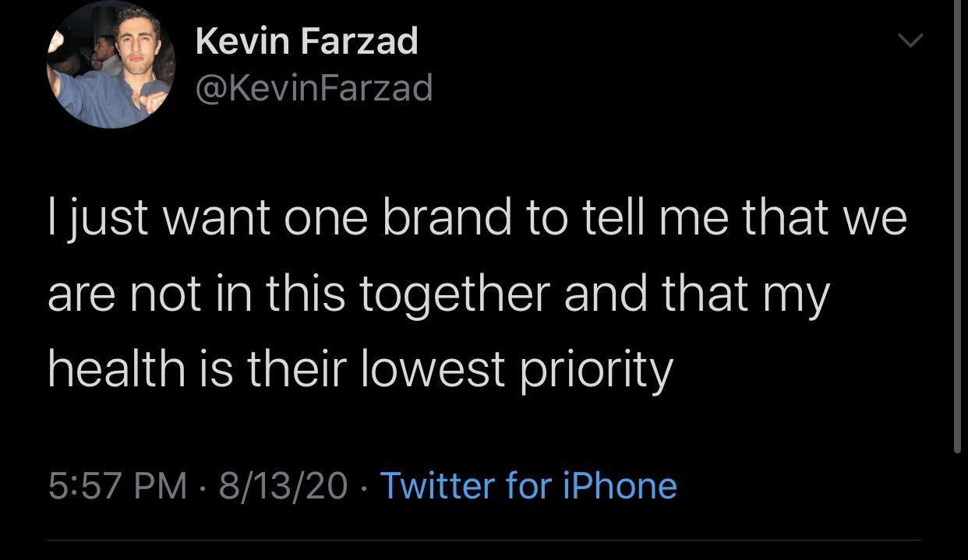Click the vertical scrollbar on the right

click(x=957, y=226)
